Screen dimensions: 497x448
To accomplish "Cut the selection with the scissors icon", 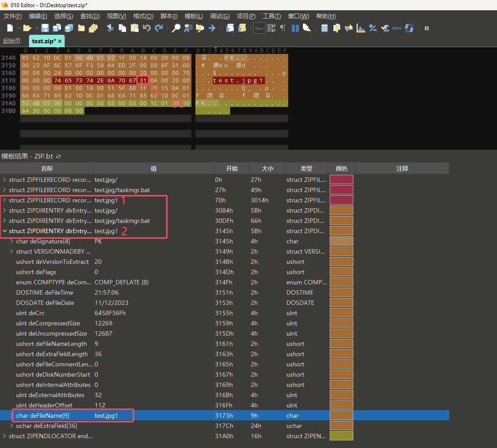I will tap(110, 28).
